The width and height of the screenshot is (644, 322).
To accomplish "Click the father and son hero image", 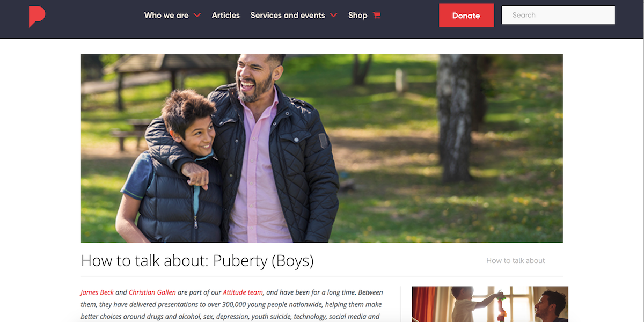I will click(x=322, y=148).
